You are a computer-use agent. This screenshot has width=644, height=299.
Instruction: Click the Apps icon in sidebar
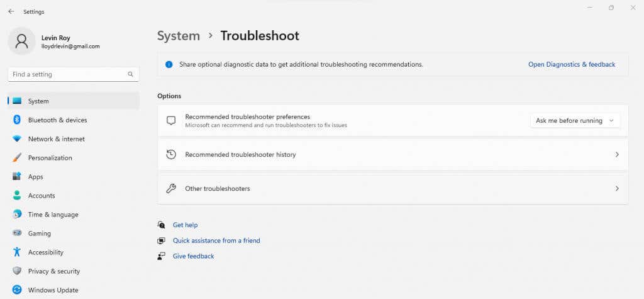pos(17,176)
